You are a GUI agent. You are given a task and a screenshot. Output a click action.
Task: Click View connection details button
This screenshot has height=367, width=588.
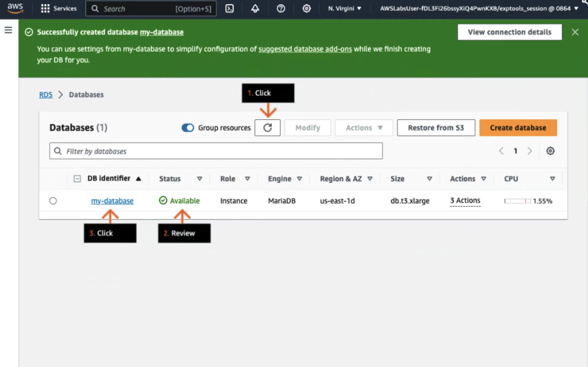point(510,32)
